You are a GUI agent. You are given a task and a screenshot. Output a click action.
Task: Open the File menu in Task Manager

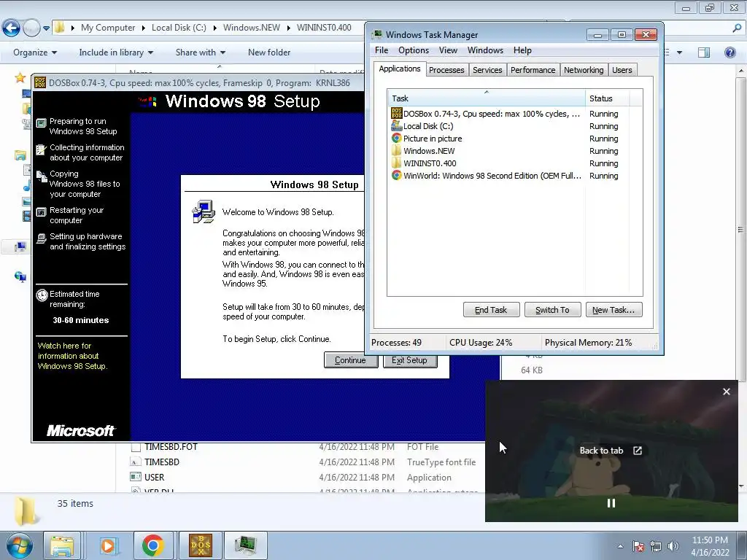pos(381,50)
